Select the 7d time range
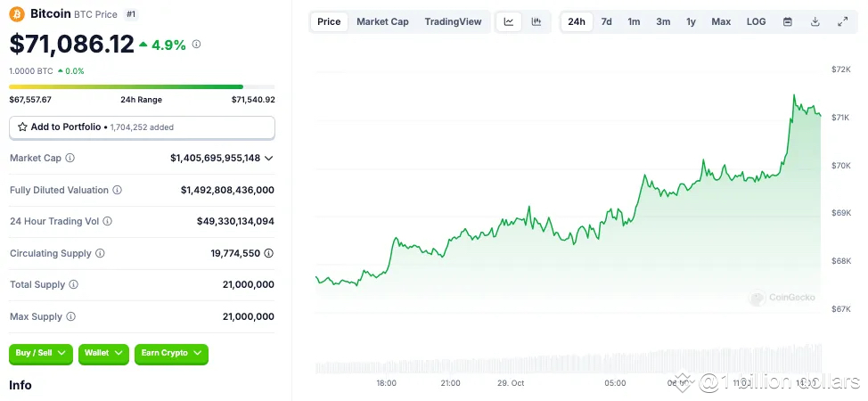This screenshot has width=868, height=401. coord(606,21)
